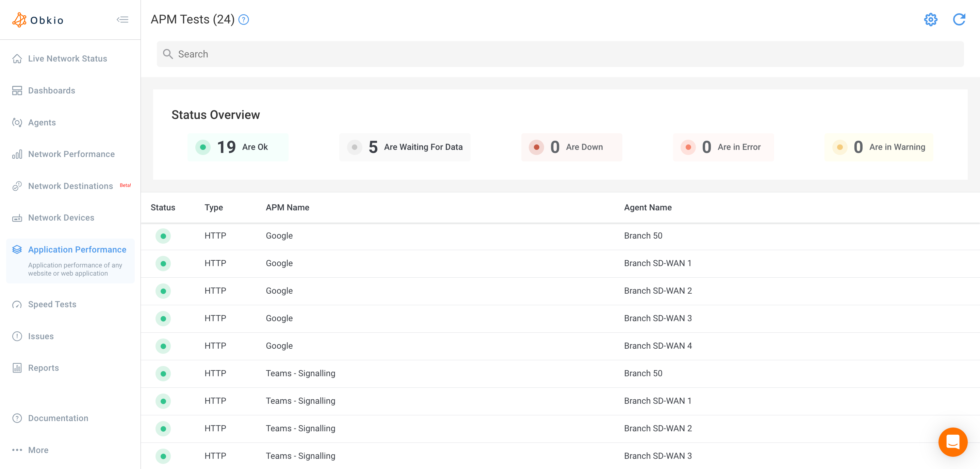Viewport: 980px width, 469px height.
Task: Click the Issues sidebar icon
Action: tap(17, 336)
